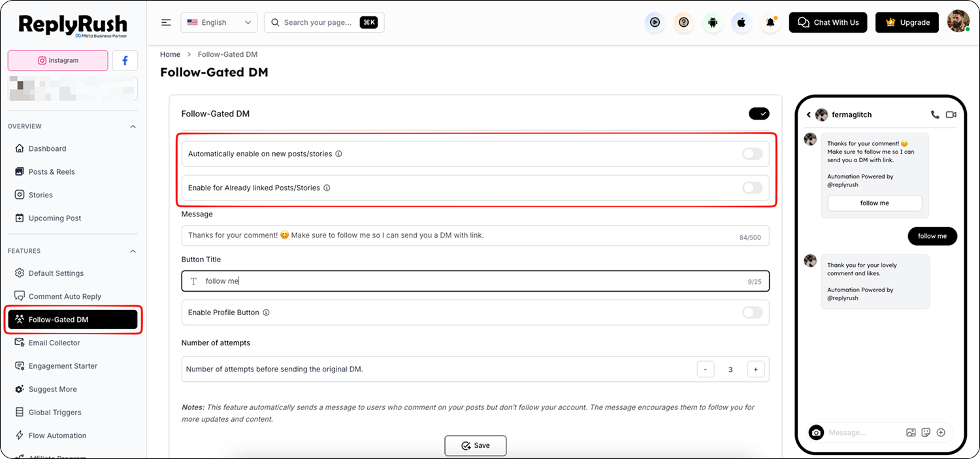Tap the video call icon in preview
This screenshot has height=459, width=980.
[951, 114]
